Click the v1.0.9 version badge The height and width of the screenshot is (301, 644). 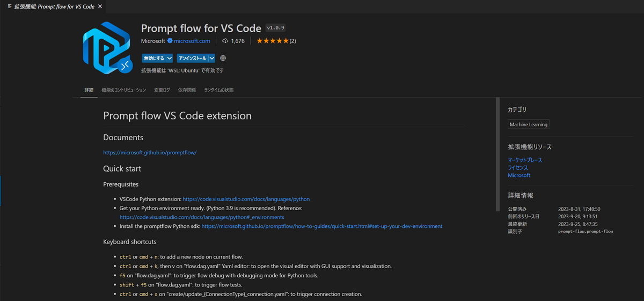point(275,27)
